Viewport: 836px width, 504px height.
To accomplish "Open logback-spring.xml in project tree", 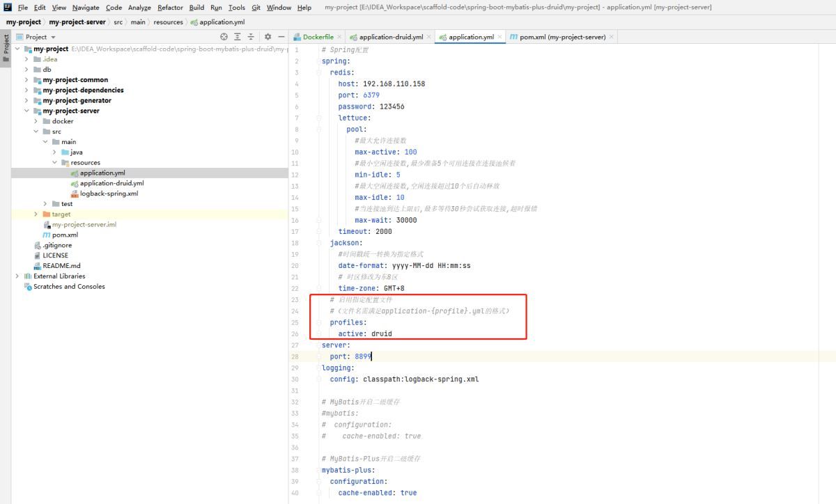I will pos(109,194).
